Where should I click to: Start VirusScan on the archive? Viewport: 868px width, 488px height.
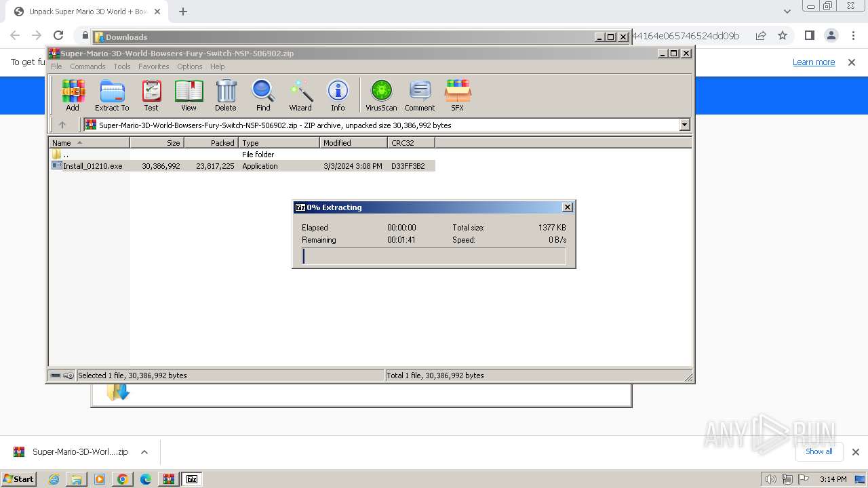(381, 95)
